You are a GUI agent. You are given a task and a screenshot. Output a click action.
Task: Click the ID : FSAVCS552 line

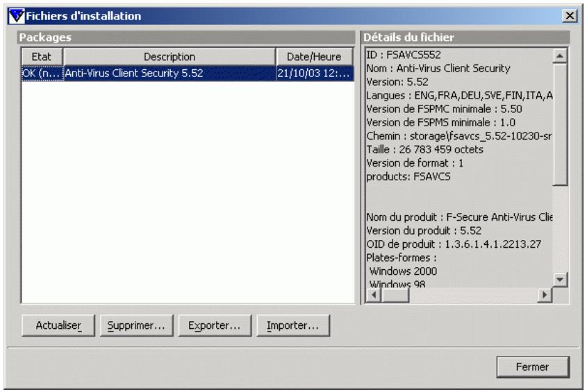(x=403, y=55)
